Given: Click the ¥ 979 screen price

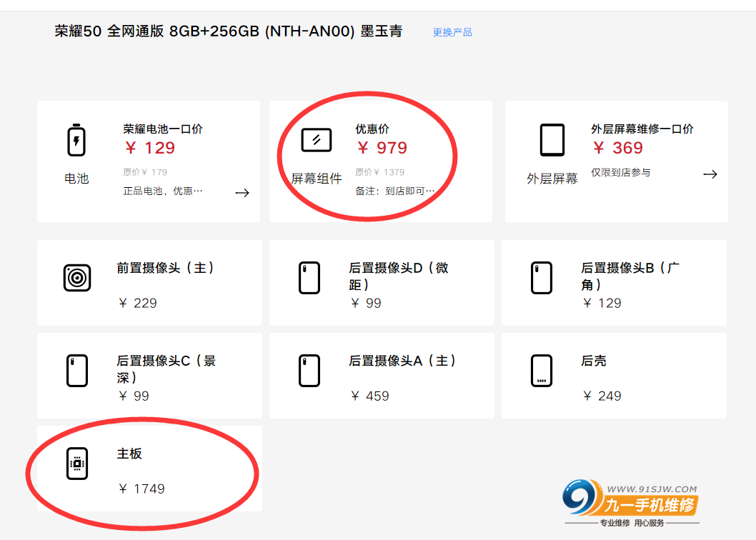Looking at the screenshot, I should coord(382,148).
